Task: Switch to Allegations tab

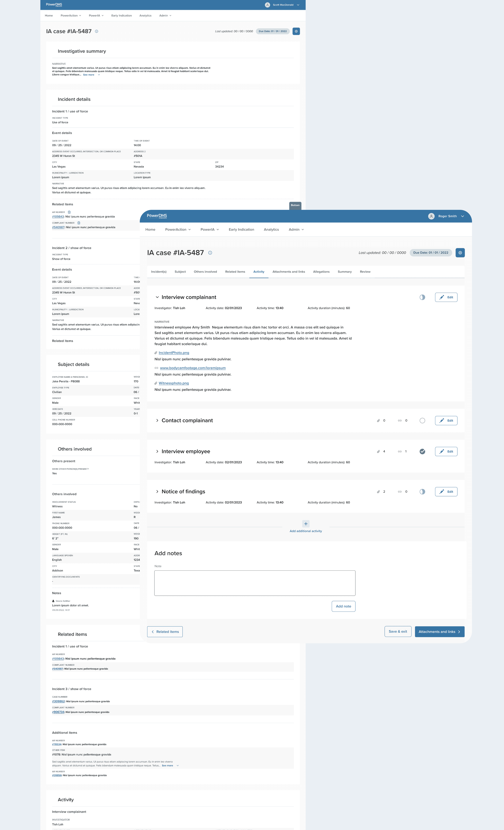Action: 321,272
